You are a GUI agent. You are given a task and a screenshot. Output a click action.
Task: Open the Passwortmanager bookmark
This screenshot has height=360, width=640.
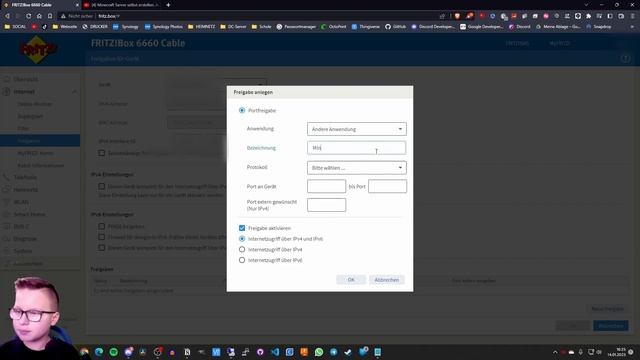pyautogui.click(x=296, y=27)
